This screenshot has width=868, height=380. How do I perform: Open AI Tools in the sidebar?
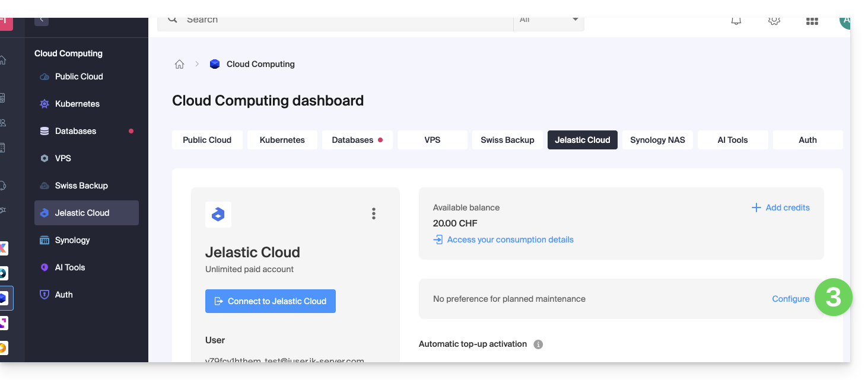[70, 267]
